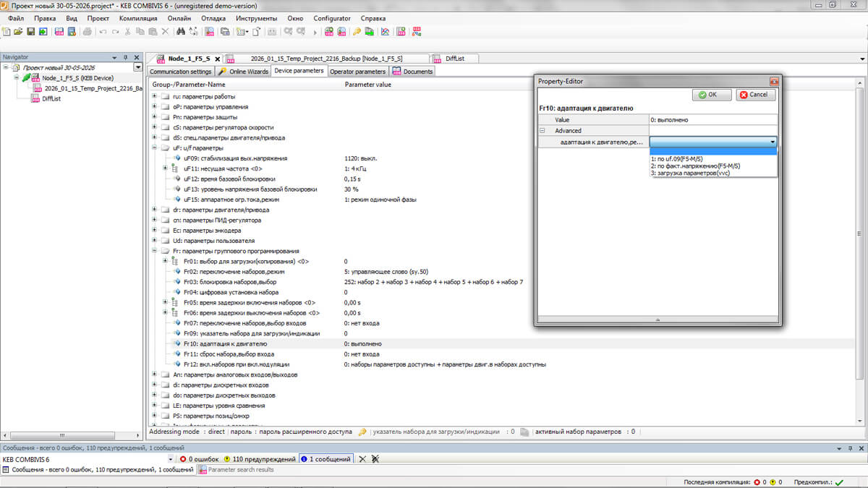Switch to the Operator parameters tab
This screenshot has width=868, height=488.
(x=358, y=72)
